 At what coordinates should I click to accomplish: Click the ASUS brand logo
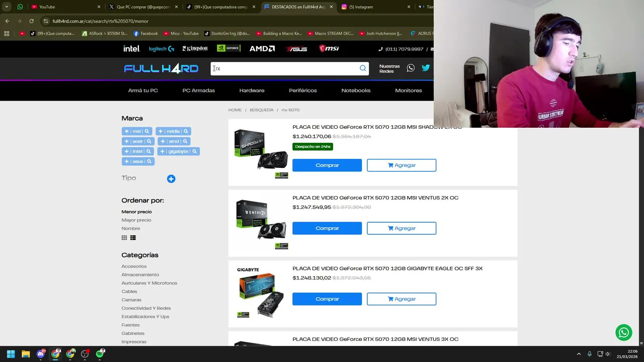pos(296,49)
